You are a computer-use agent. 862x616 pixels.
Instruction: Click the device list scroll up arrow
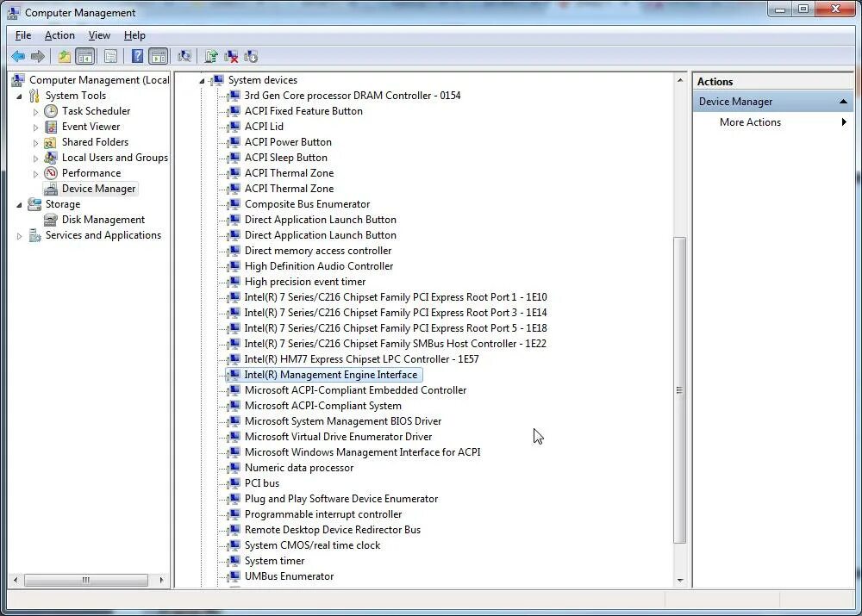[680, 80]
